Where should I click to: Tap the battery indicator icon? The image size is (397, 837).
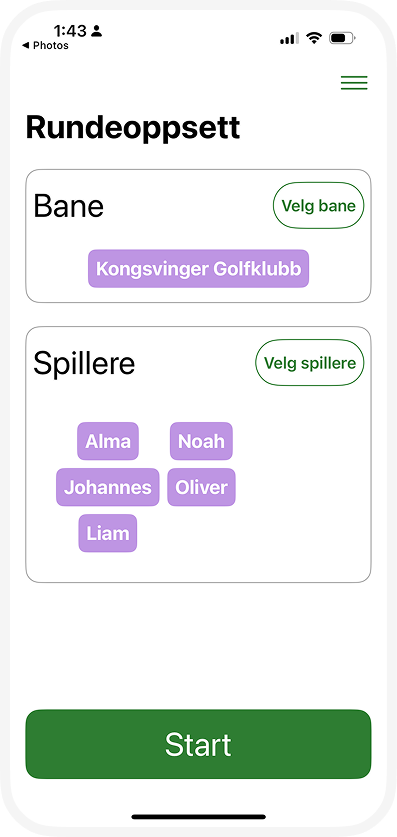click(342, 38)
